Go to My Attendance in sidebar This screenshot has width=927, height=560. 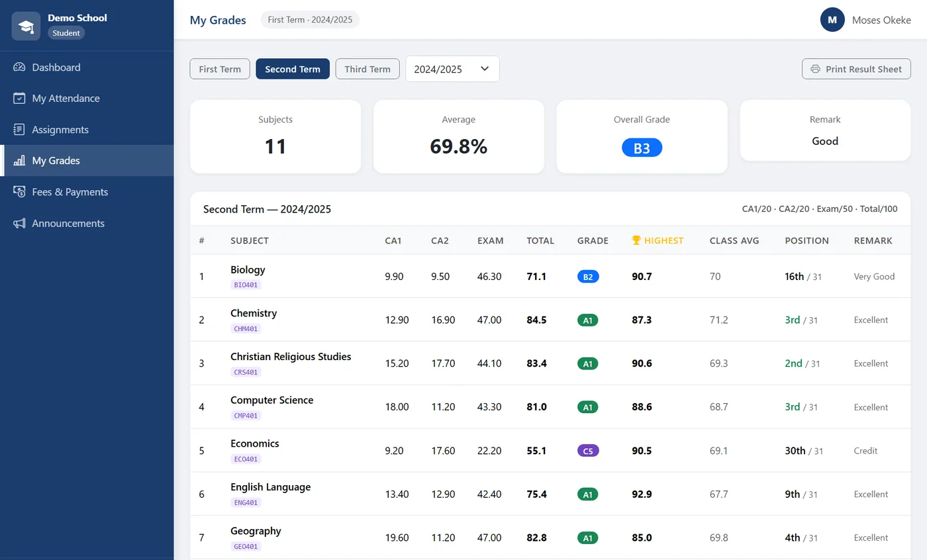click(87, 98)
